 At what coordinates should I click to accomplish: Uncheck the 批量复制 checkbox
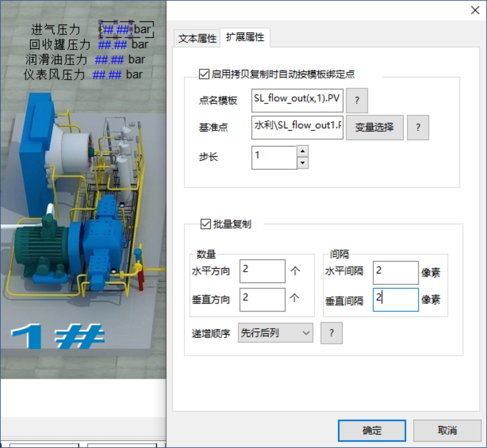pyautogui.click(x=205, y=224)
